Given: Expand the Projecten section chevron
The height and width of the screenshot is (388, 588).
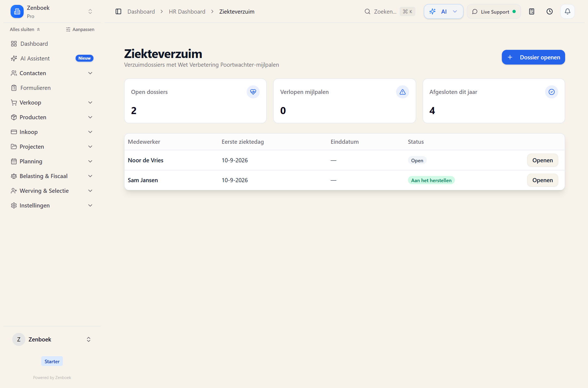Looking at the screenshot, I should pyautogui.click(x=90, y=147).
